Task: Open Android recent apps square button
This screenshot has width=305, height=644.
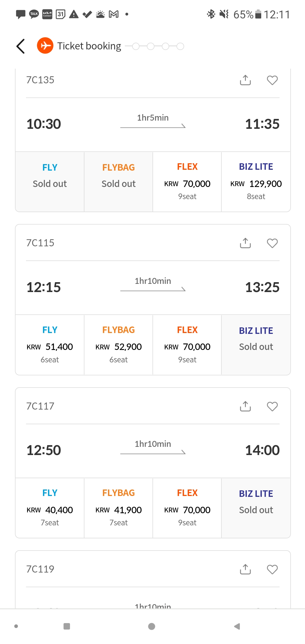Action: point(67,626)
